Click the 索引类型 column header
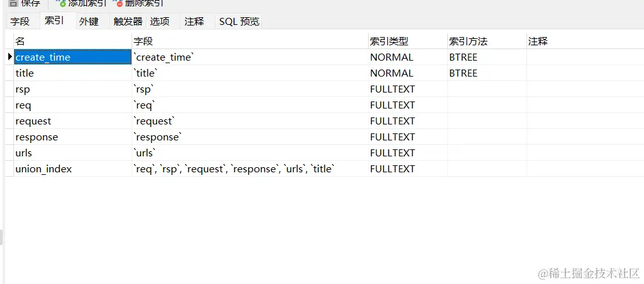Viewport: 644px width, 284px height. click(x=407, y=41)
